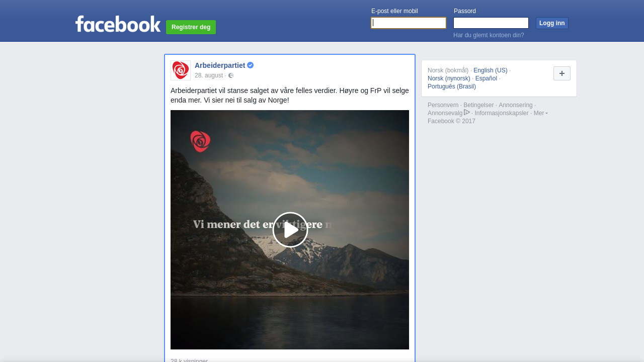Switch language to Português (Brasil)
Viewport: 644px width, 362px height.
point(452,86)
